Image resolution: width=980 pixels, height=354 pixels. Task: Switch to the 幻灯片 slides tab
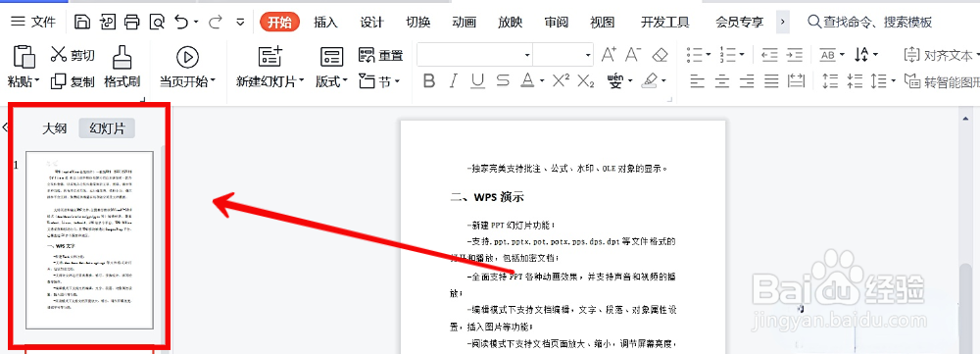pyautogui.click(x=107, y=128)
